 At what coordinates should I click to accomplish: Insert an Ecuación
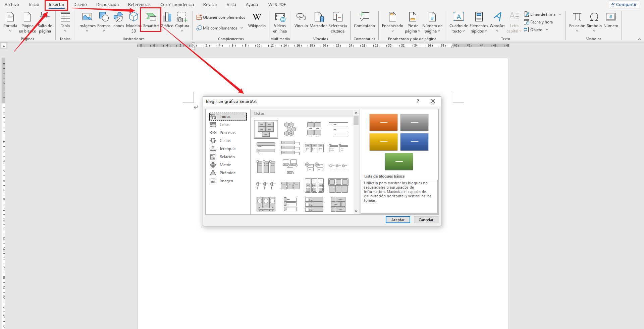tap(577, 22)
